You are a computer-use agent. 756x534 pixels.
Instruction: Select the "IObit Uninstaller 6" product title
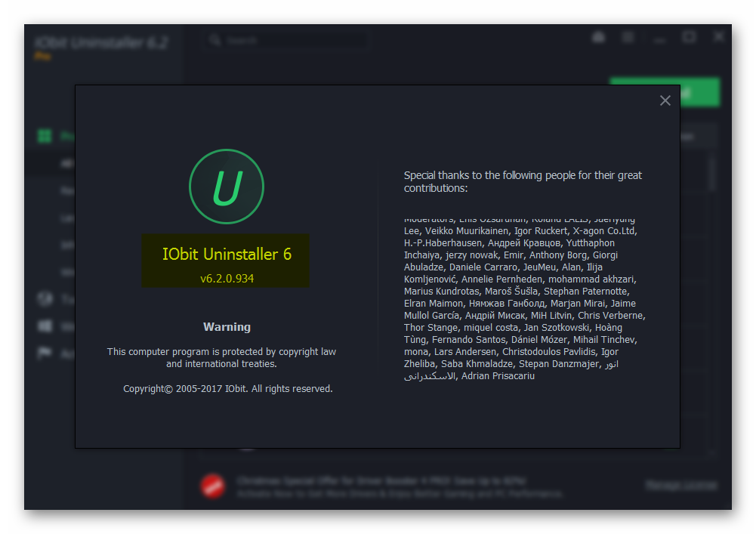pos(227,255)
